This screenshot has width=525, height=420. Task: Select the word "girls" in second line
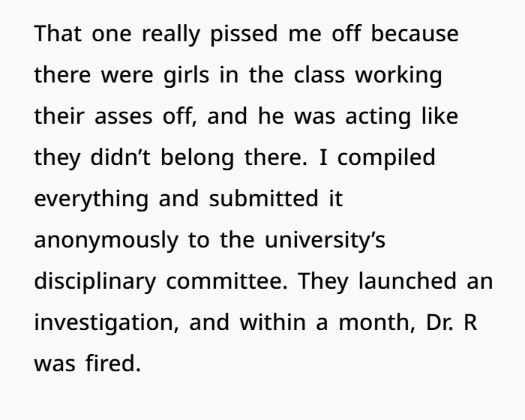pyautogui.click(x=187, y=76)
